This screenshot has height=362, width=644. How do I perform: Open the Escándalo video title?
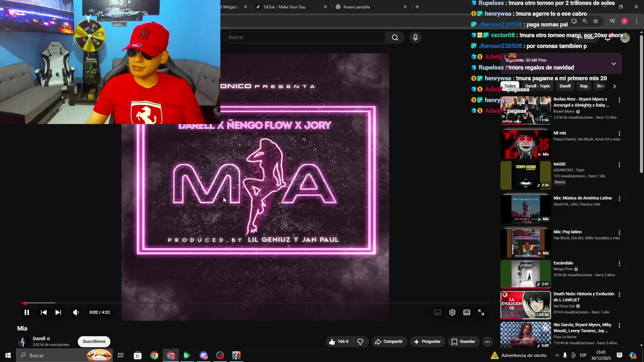[563, 263]
